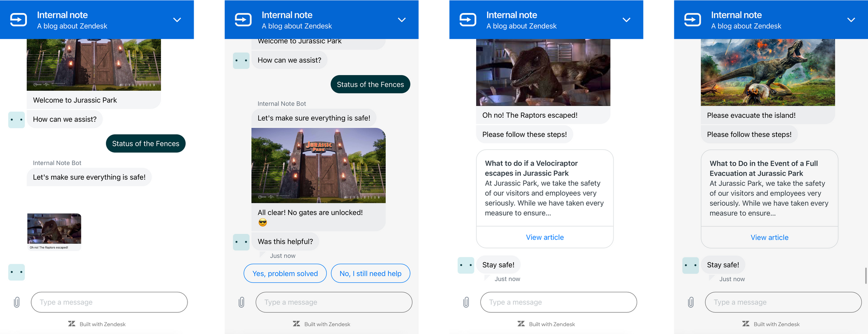The height and width of the screenshot is (334, 868).
Task: Click the Status of the Fences bubble in the first widget
Action: coord(146,143)
